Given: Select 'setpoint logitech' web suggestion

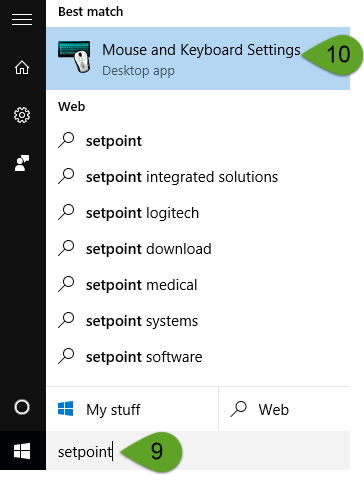Looking at the screenshot, I should click(198, 213).
